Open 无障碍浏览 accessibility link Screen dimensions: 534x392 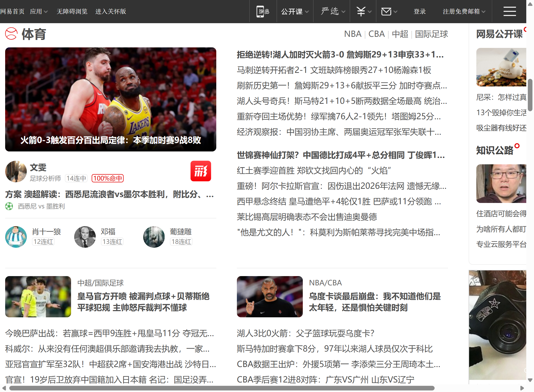pos(72,12)
